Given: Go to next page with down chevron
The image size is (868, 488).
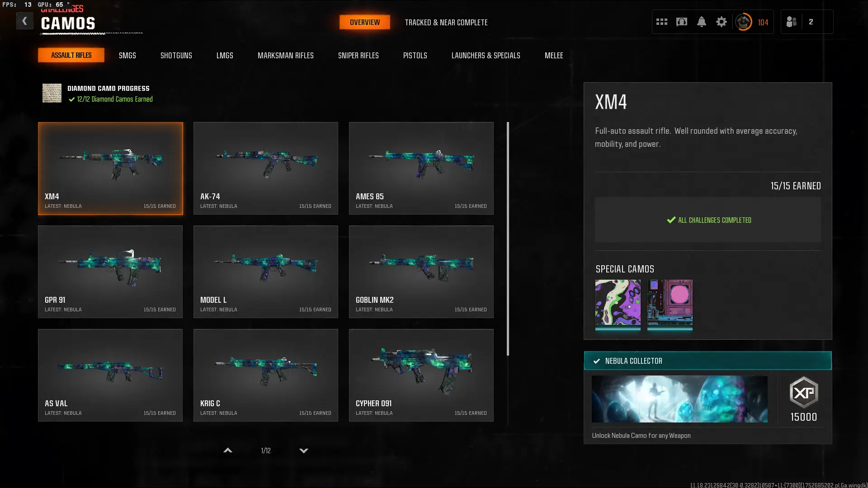Looking at the screenshot, I should pos(304,450).
